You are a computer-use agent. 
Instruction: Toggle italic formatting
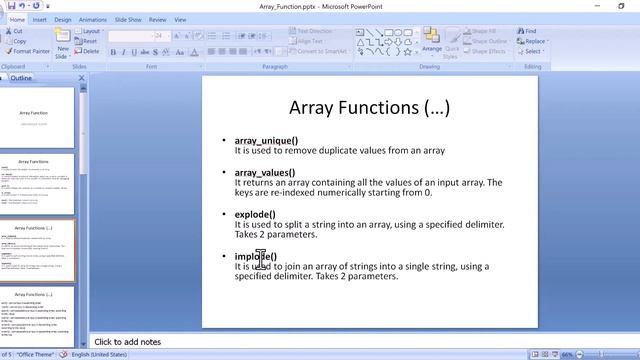click(124, 52)
